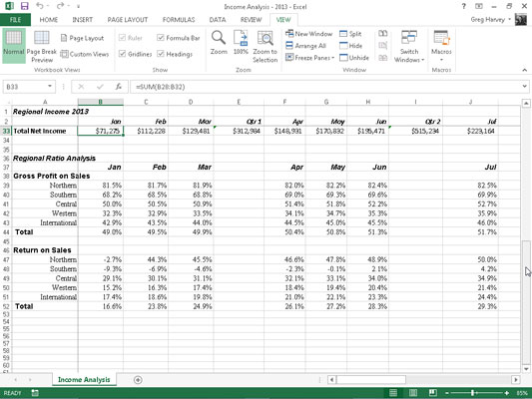Toggle the Headings checkbox
The height and width of the screenshot is (399, 532).
161,54
